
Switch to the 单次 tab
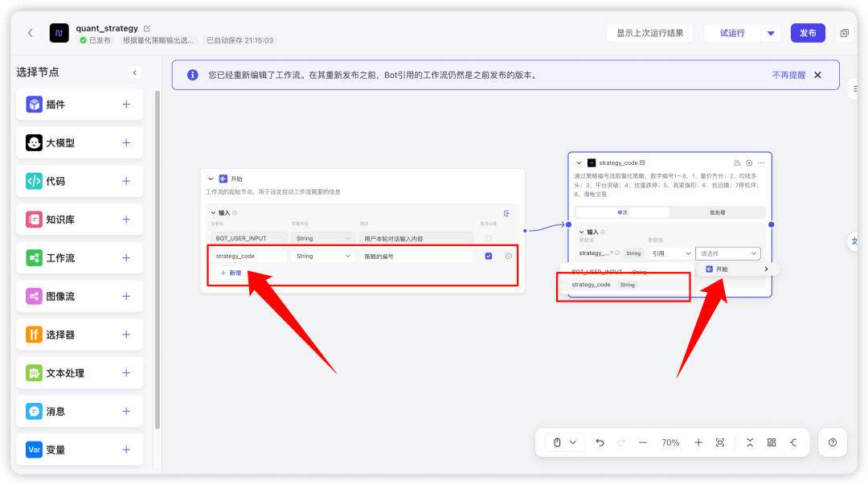point(623,212)
